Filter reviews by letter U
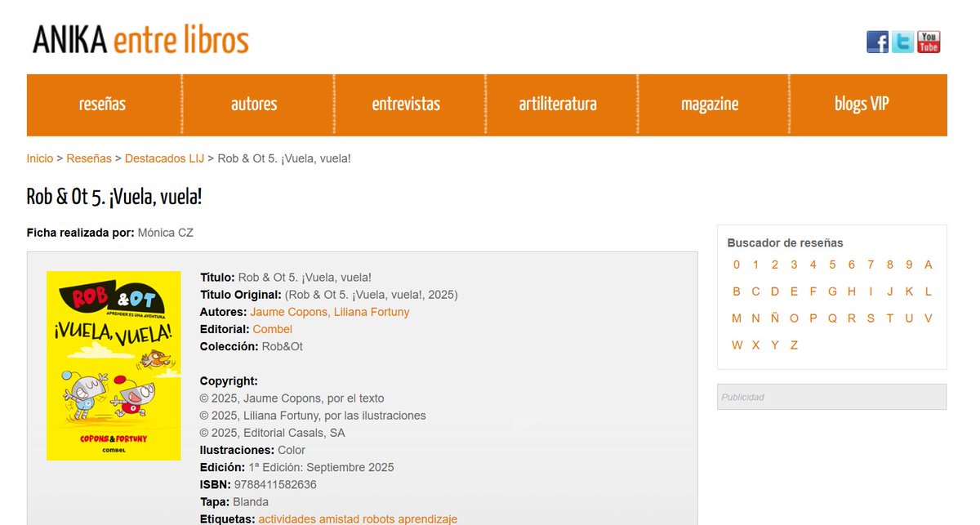Image resolution: width=980 pixels, height=525 pixels. (x=909, y=318)
